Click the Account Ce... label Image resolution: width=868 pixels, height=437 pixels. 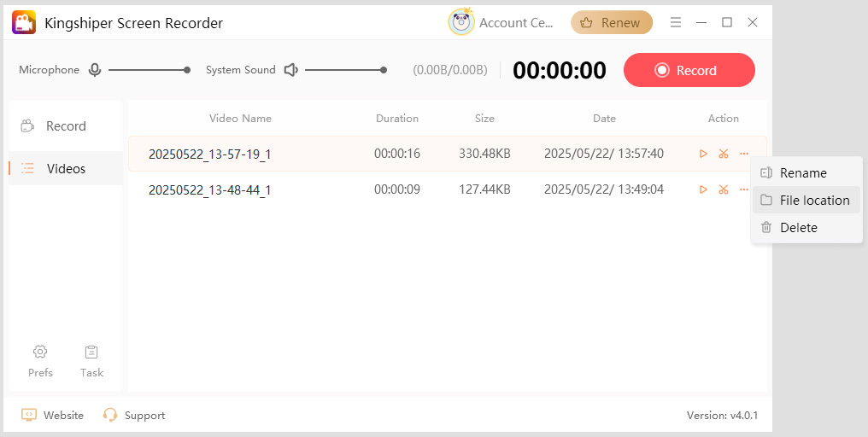tap(516, 23)
